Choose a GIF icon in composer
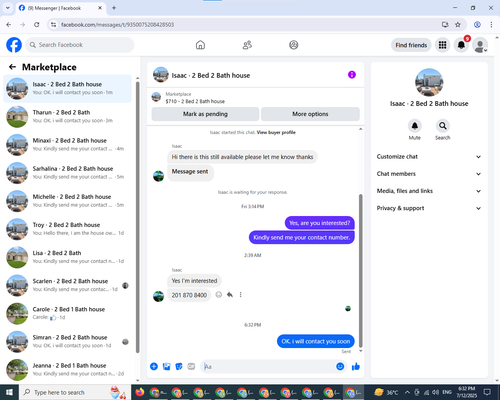 point(191,367)
